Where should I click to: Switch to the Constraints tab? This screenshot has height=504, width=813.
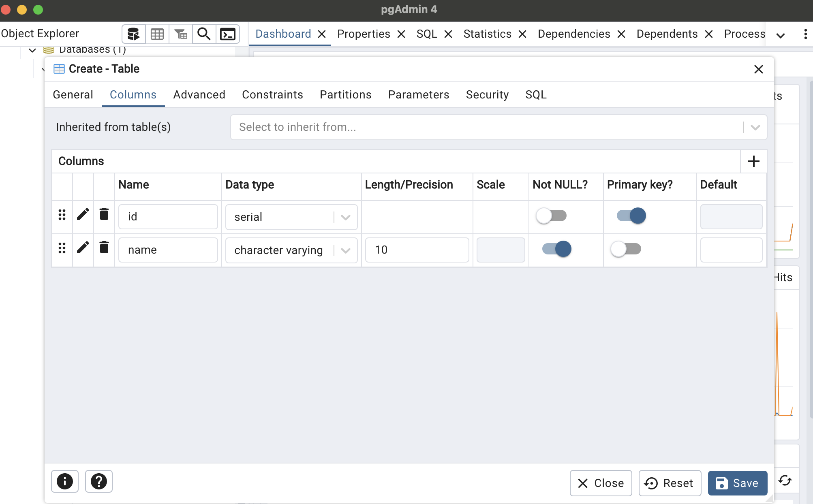(272, 94)
